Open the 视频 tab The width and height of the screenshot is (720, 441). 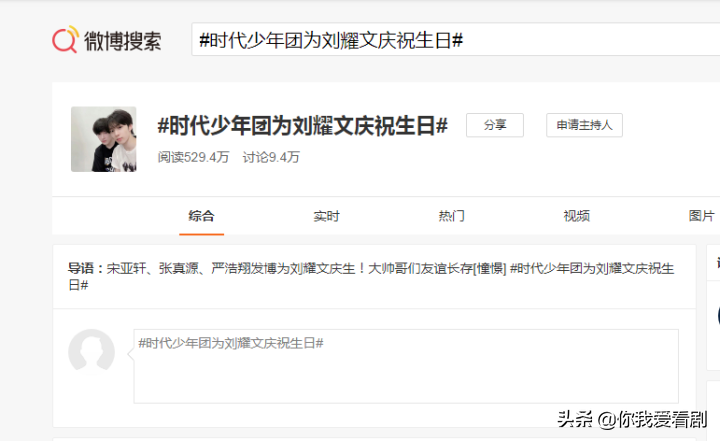[x=577, y=216]
